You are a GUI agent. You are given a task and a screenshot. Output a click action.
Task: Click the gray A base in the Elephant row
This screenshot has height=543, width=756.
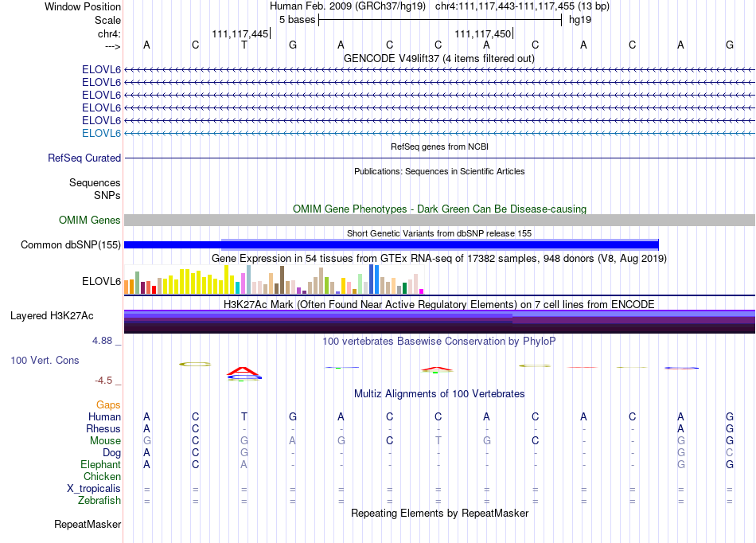point(244,464)
